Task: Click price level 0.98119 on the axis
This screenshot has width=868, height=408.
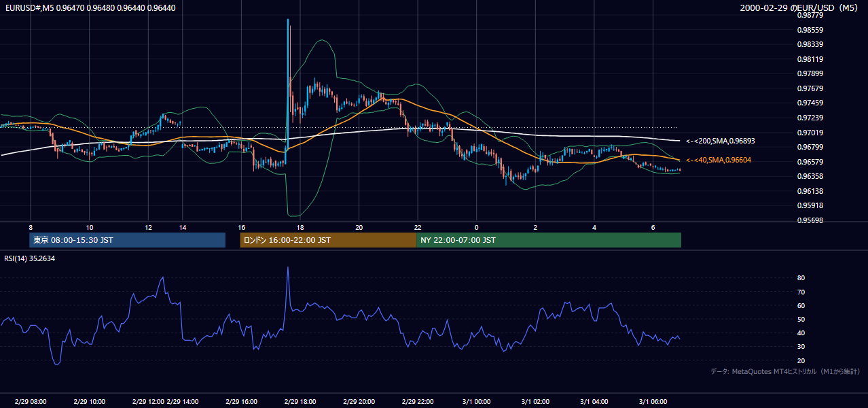Action: tap(810, 59)
